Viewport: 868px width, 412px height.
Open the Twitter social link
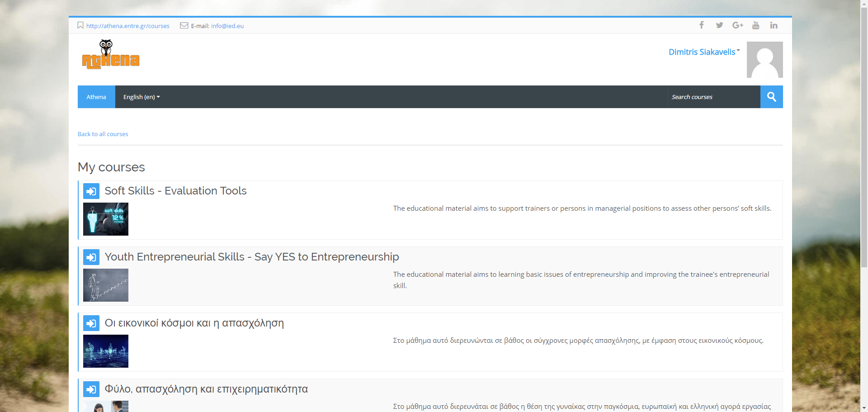coord(719,25)
